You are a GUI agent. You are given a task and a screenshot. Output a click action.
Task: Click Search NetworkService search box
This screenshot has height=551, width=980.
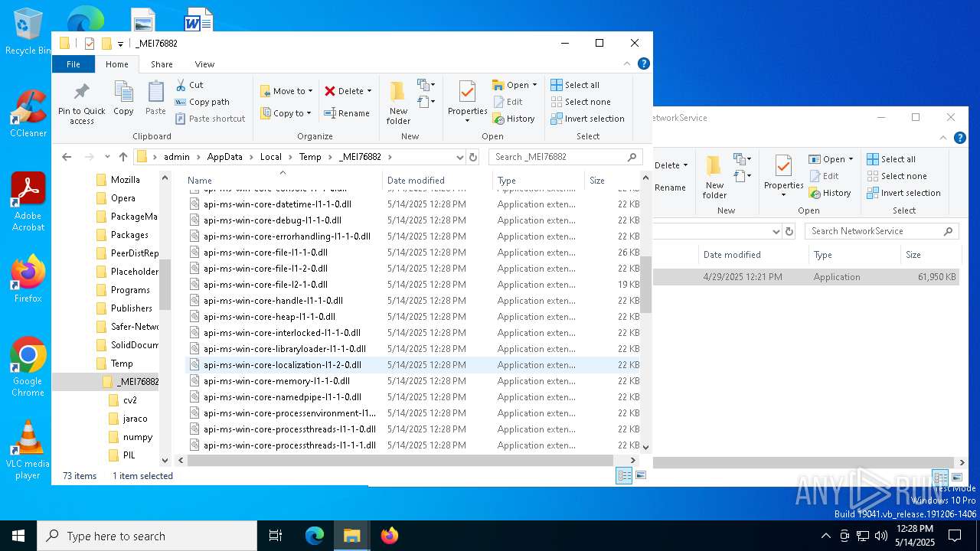tap(881, 231)
